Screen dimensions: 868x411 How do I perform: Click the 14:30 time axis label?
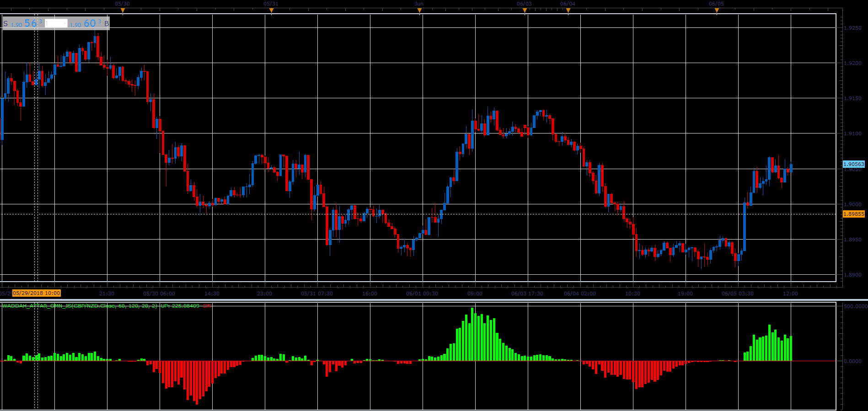tap(212, 294)
